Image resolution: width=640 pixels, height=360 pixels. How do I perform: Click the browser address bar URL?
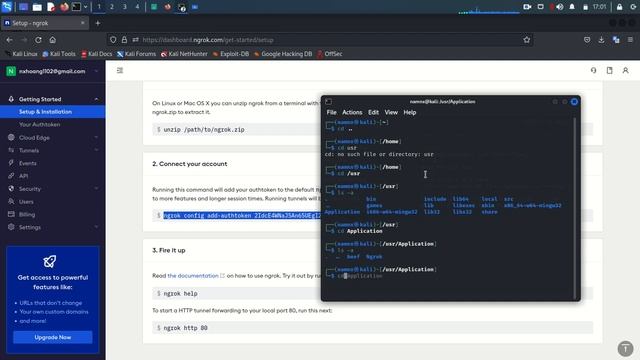tap(208, 40)
